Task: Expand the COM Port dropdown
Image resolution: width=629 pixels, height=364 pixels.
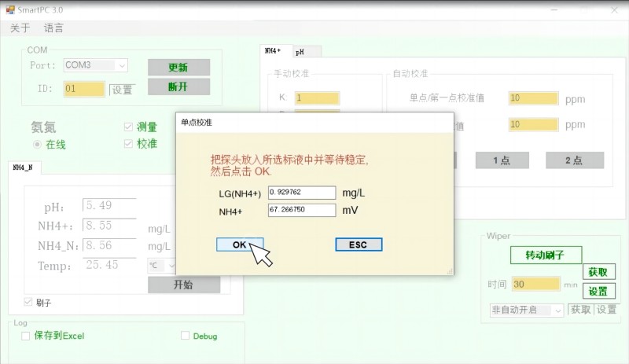Action: (122, 65)
